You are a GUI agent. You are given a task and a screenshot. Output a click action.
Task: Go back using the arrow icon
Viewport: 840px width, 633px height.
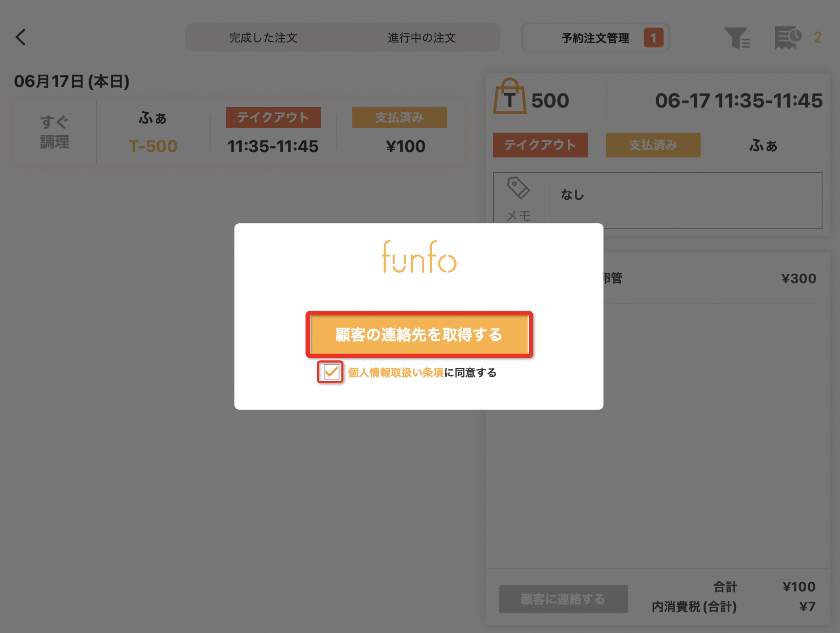[x=21, y=37]
